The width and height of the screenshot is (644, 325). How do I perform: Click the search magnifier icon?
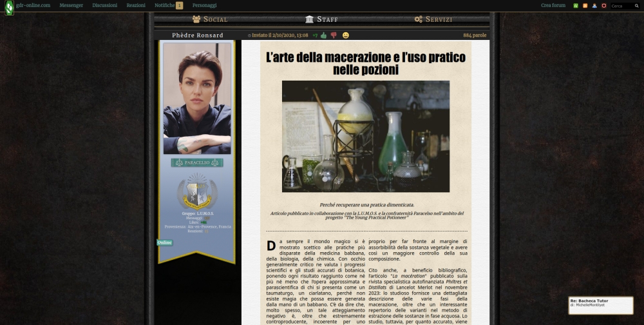pyautogui.click(x=638, y=6)
